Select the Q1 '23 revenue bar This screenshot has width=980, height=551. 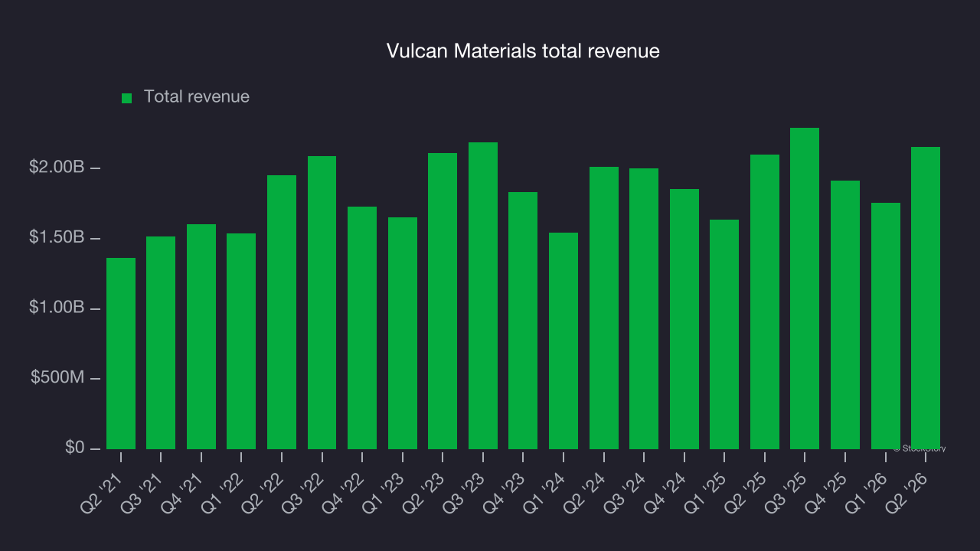[403, 333]
